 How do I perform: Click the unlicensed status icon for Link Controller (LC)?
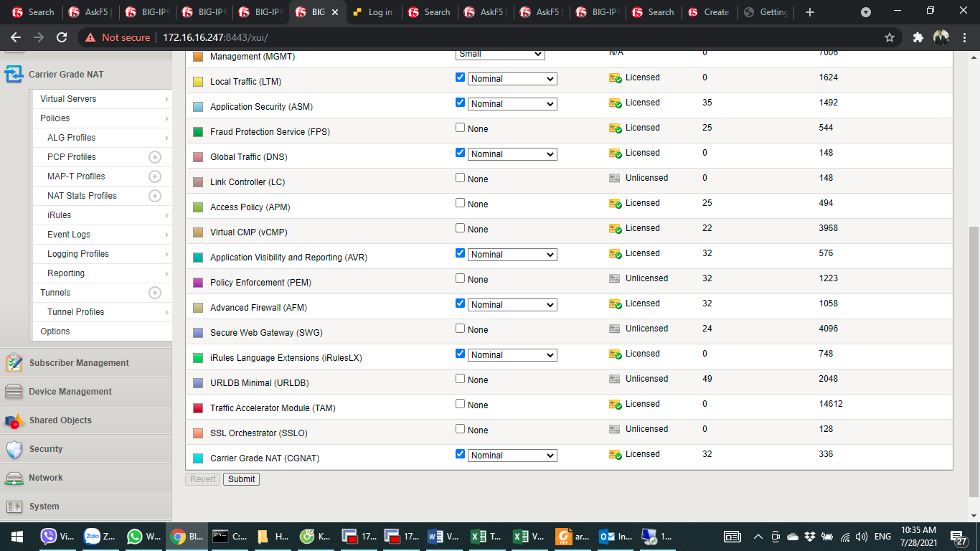click(614, 178)
